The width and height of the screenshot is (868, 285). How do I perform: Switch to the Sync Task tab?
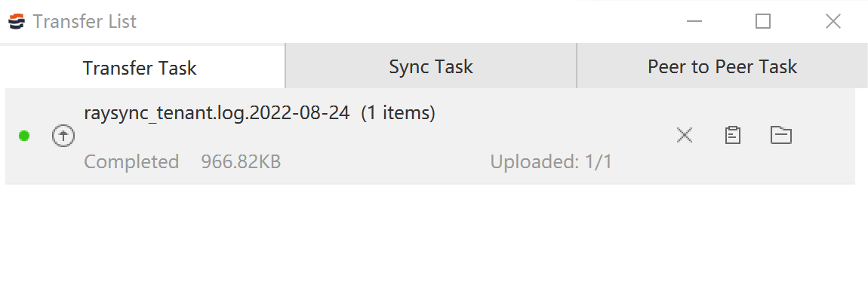click(431, 66)
